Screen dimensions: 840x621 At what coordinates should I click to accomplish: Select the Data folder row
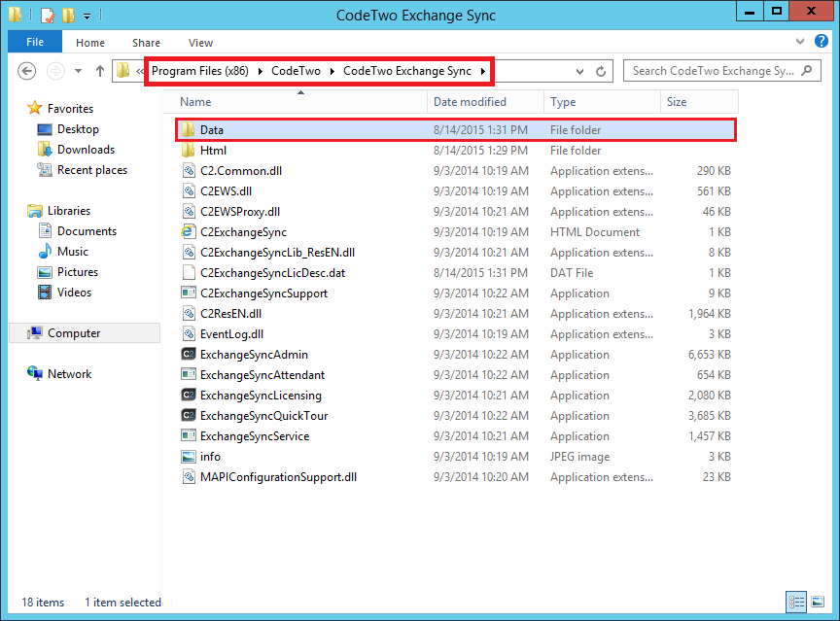(x=456, y=129)
